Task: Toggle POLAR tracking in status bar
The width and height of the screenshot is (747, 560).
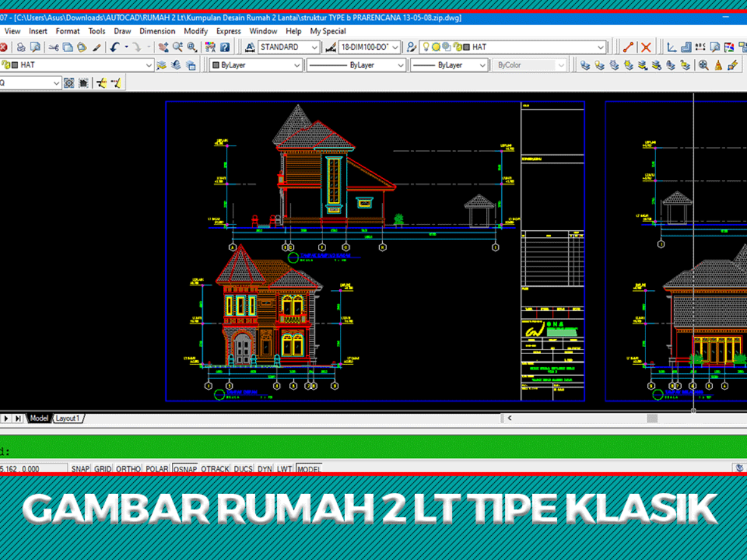Action: 157,469
